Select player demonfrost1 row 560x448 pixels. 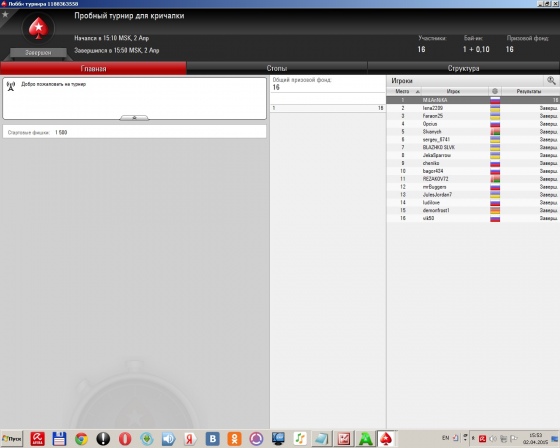tap(472, 210)
